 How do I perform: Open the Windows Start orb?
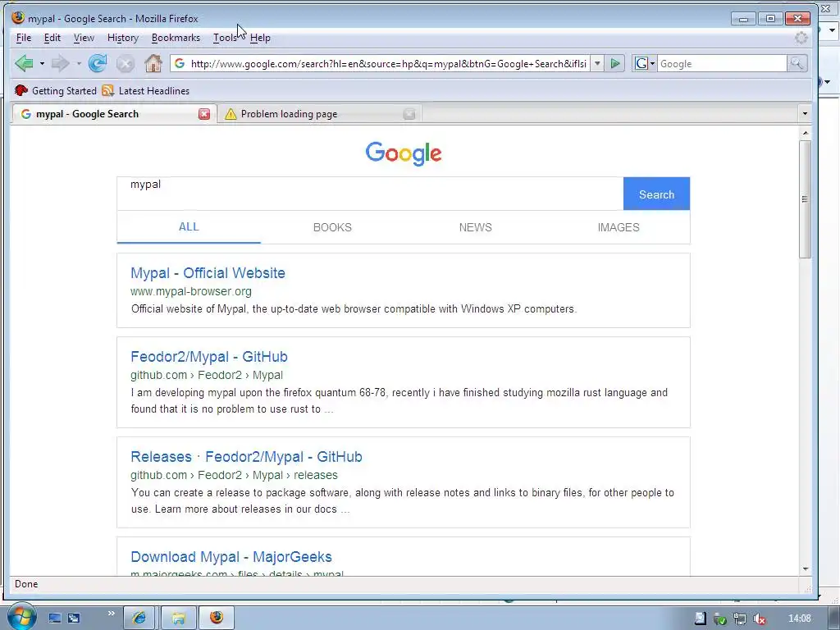21,617
